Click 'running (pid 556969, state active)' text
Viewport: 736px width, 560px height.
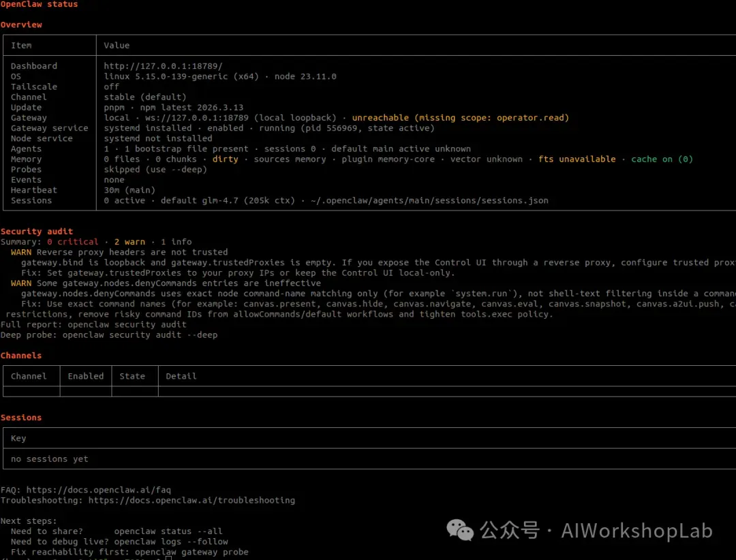pyautogui.click(x=347, y=128)
